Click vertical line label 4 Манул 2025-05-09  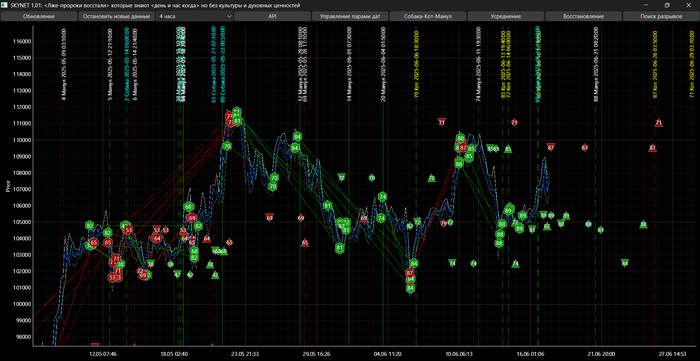tap(64, 65)
